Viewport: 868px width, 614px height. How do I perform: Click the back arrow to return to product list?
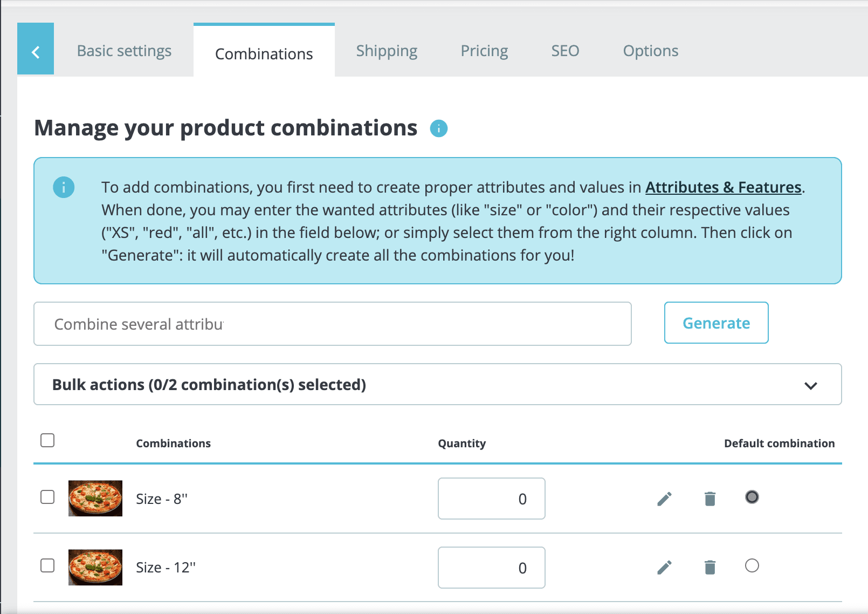click(35, 52)
